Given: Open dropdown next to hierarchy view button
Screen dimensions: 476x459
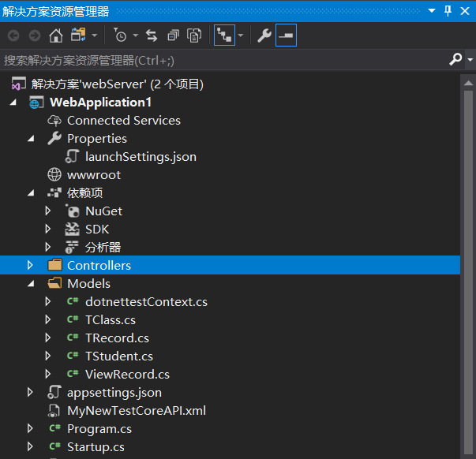Looking at the screenshot, I should tap(241, 35).
